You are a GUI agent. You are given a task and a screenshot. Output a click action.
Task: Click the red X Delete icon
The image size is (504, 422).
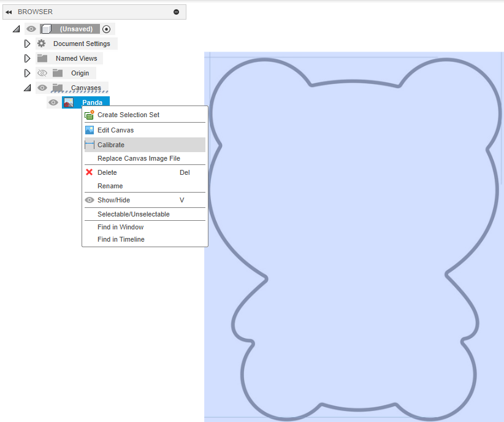pyautogui.click(x=90, y=172)
